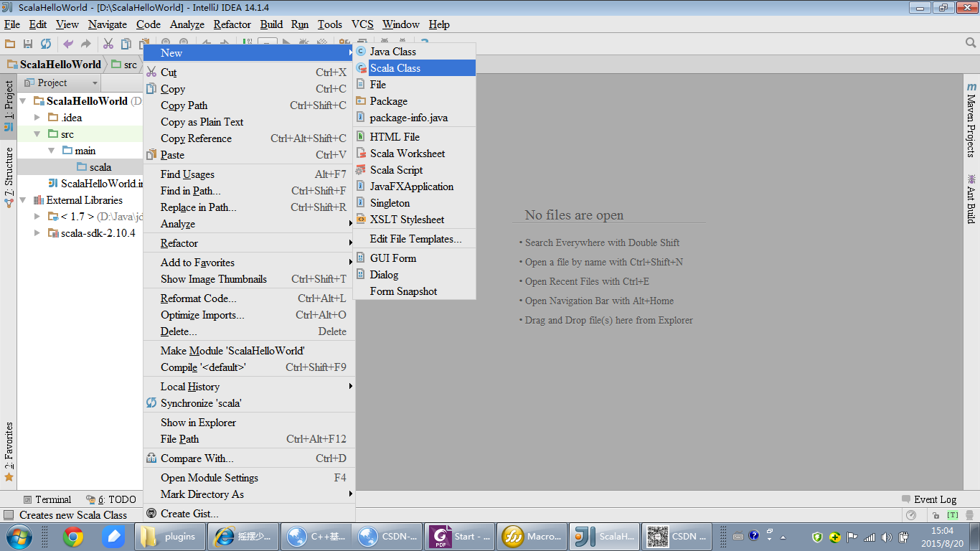Click src in navigation breadcrumb
Image resolution: width=980 pixels, height=551 pixels.
[x=123, y=65]
